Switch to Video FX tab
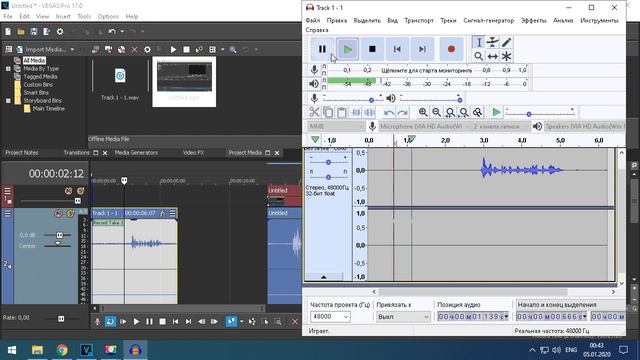This screenshot has height=360, width=640. click(x=193, y=153)
